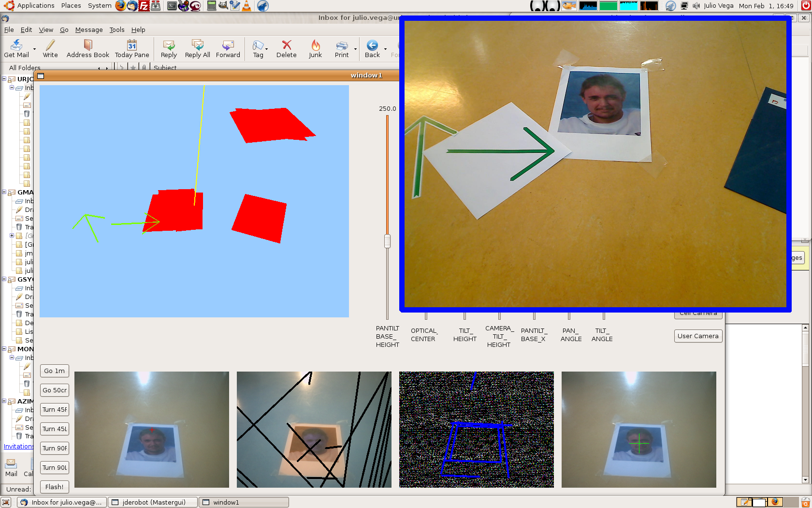Click the Invitations link

pyautogui.click(x=18, y=447)
